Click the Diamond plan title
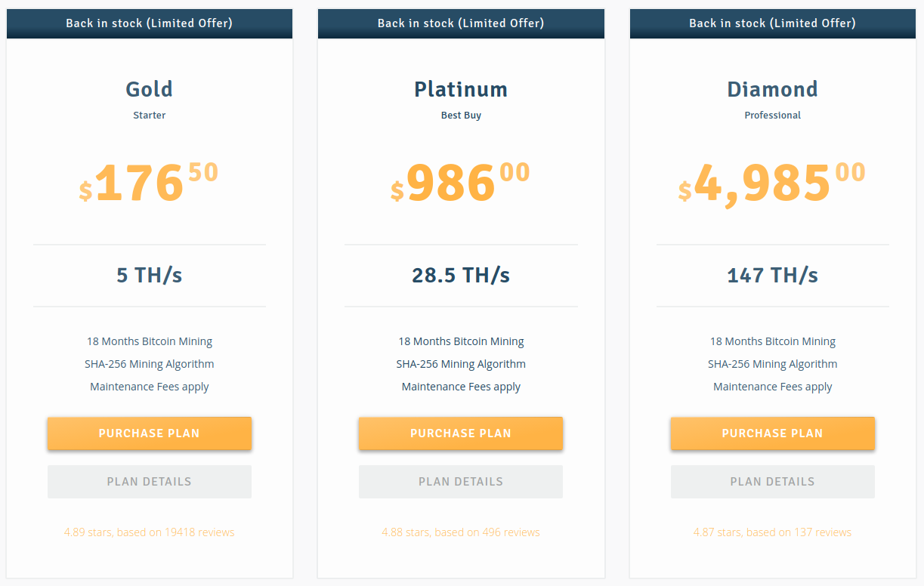924x586 pixels. [x=772, y=89]
